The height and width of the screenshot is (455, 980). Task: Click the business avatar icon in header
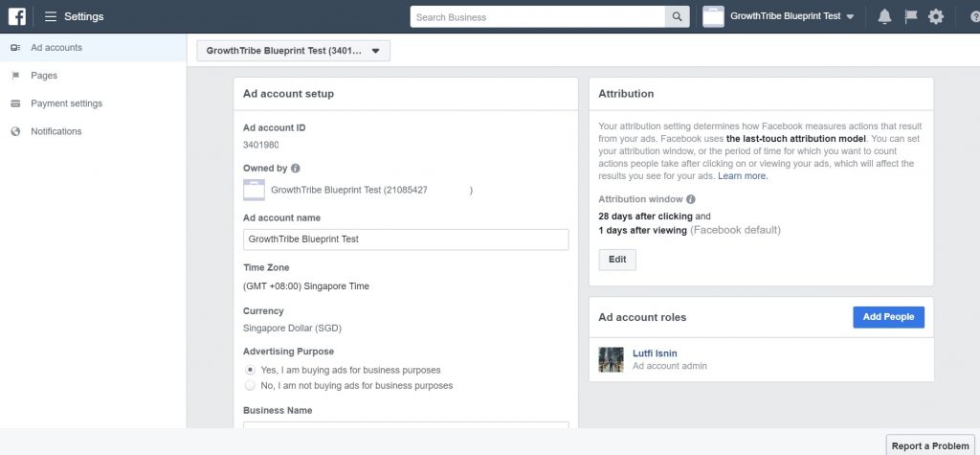(x=713, y=17)
